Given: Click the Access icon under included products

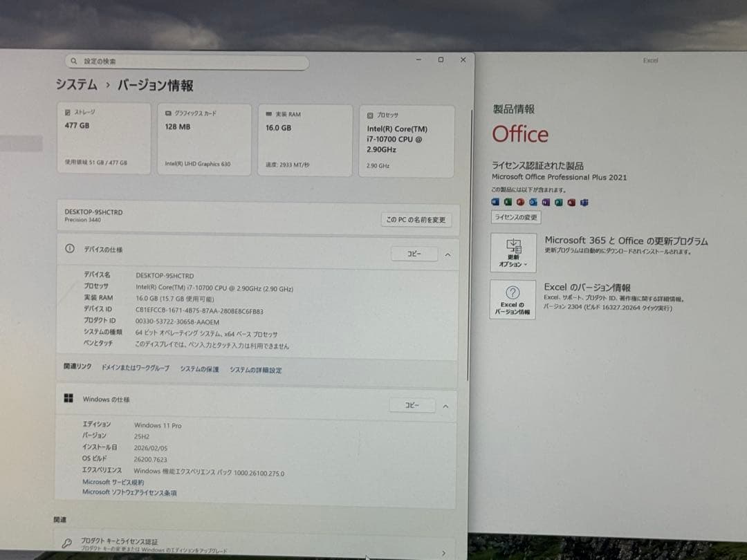Looking at the screenshot, I should pyautogui.click(x=571, y=203).
